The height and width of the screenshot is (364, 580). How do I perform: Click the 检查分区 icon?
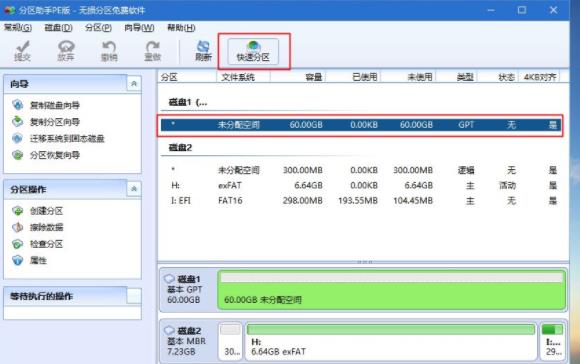point(17,244)
